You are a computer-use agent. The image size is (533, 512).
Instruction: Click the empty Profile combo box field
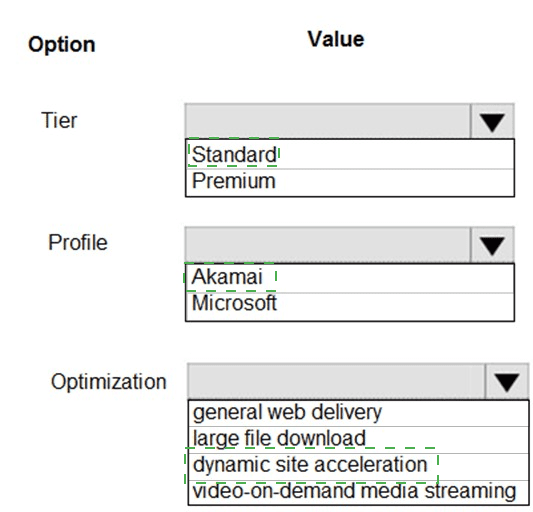point(328,245)
